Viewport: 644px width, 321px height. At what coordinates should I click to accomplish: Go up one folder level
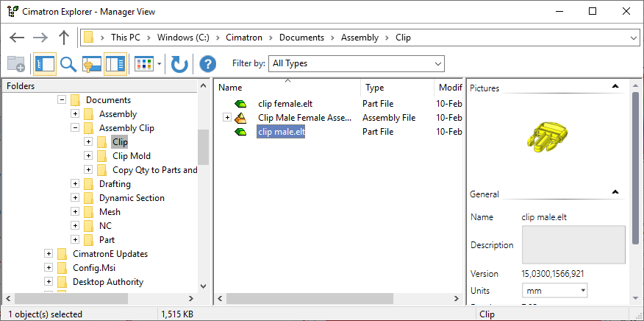64,38
